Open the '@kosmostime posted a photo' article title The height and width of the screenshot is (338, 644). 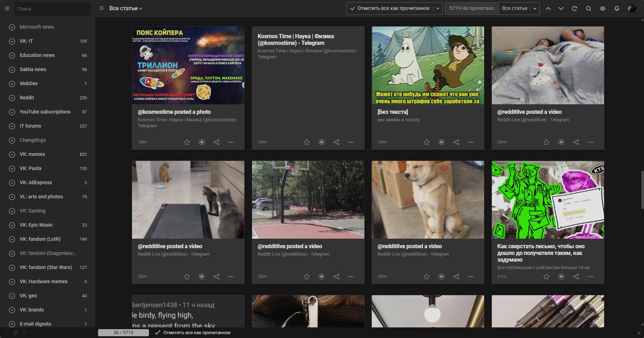point(174,112)
